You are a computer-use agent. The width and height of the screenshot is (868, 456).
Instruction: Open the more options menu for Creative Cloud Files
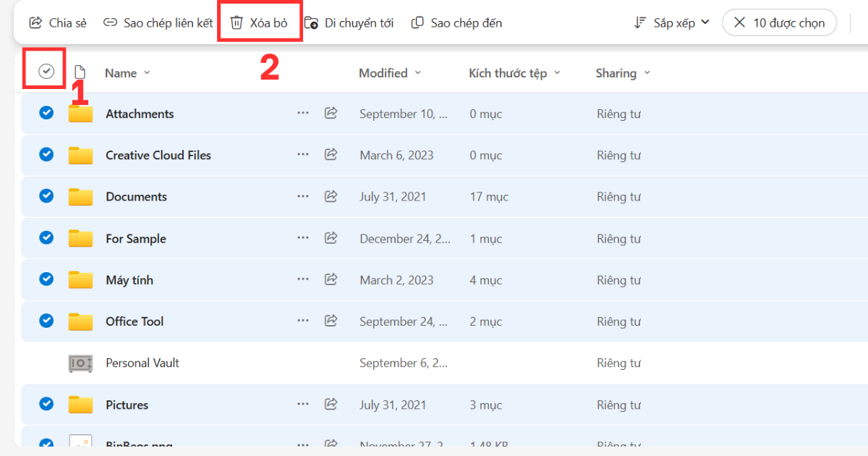coord(303,155)
